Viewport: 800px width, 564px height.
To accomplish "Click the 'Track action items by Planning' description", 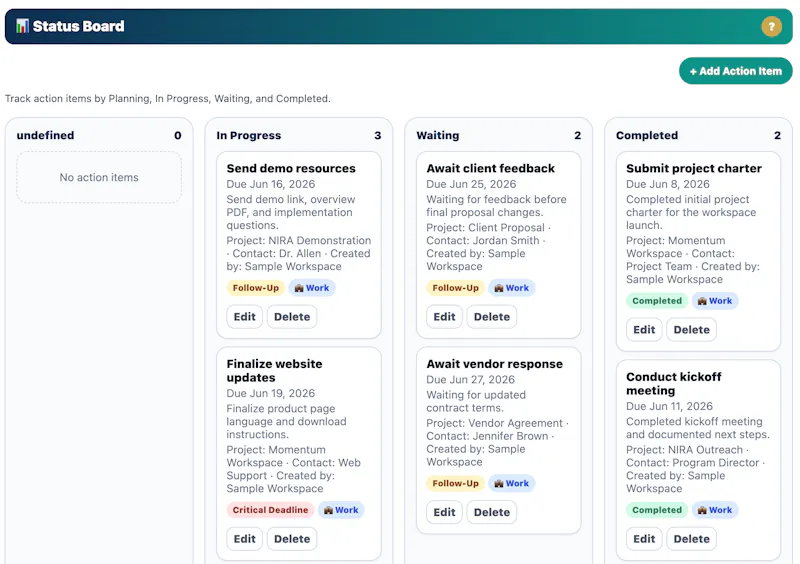I will 168,99.
